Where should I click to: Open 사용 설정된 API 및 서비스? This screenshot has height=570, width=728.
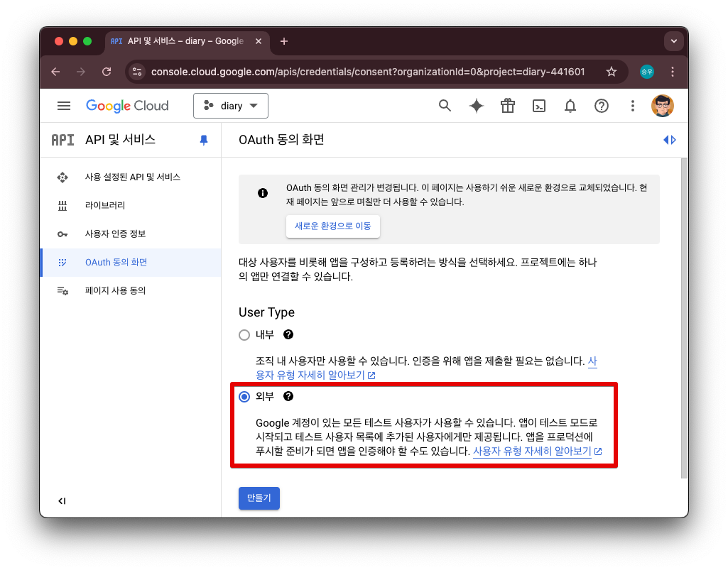[x=131, y=177]
